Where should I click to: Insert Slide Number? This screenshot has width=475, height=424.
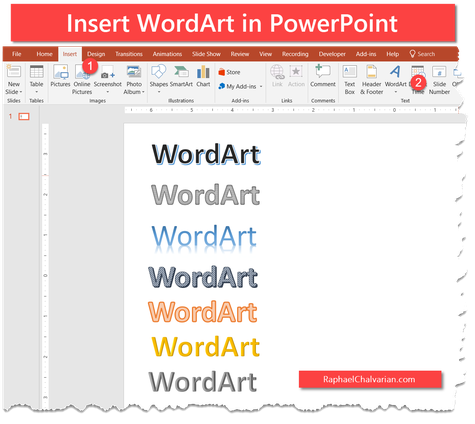pyautogui.click(x=439, y=80)
